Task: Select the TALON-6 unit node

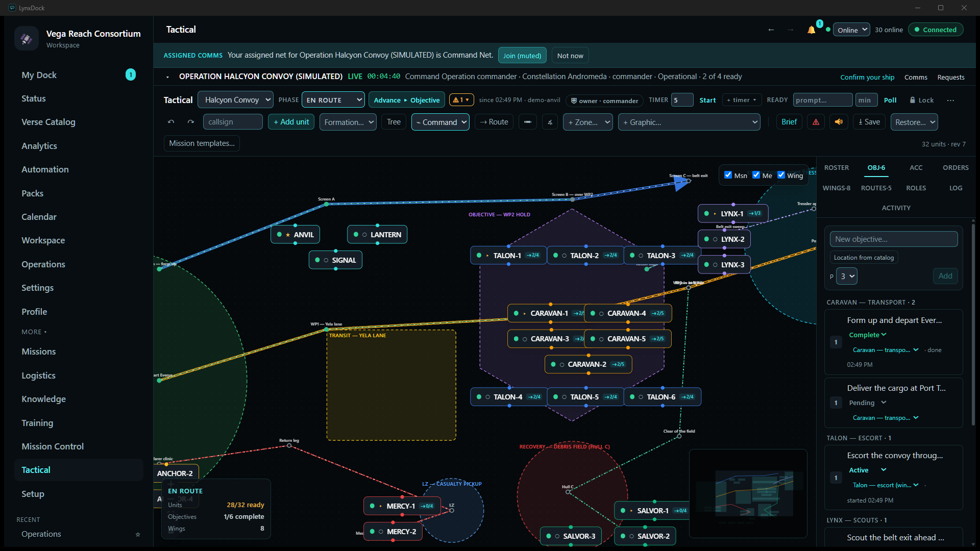Action: click(x=662, y=397)
